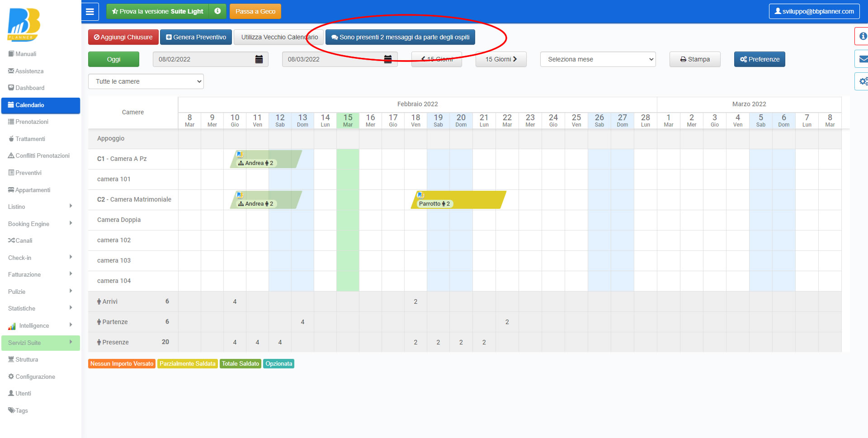Click the envelope icon on right edge

pyautogui.click(x=863, y=59)
